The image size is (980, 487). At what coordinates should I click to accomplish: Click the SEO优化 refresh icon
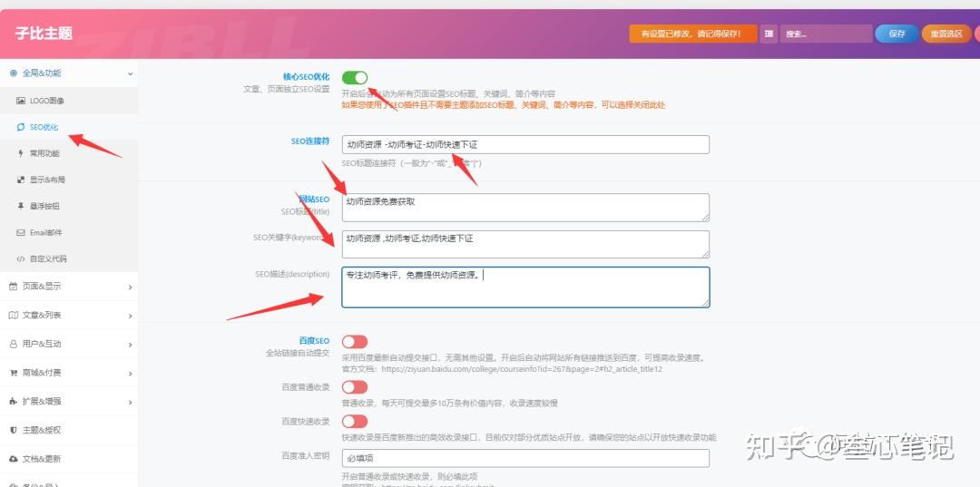21,127
